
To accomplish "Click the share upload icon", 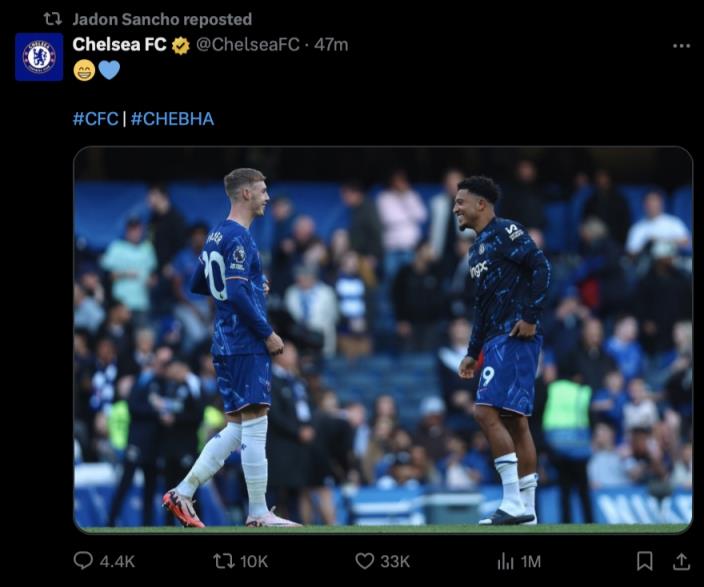I will [681, 561].
